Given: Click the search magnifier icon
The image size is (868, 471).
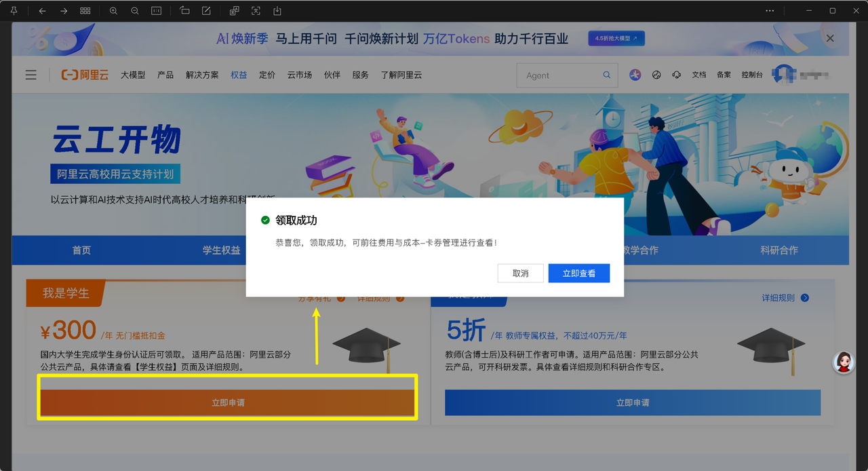Looking at the screenshot, I should 607,75.
